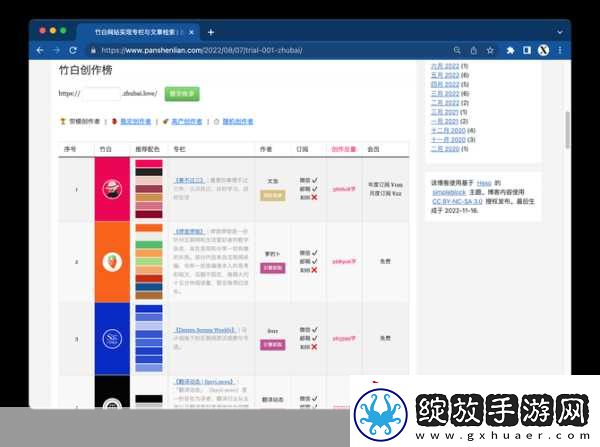Viewport: 600px width, 447px height.
Task: Open the pink word-count link in row 2
Action: [x=344, y=261]
